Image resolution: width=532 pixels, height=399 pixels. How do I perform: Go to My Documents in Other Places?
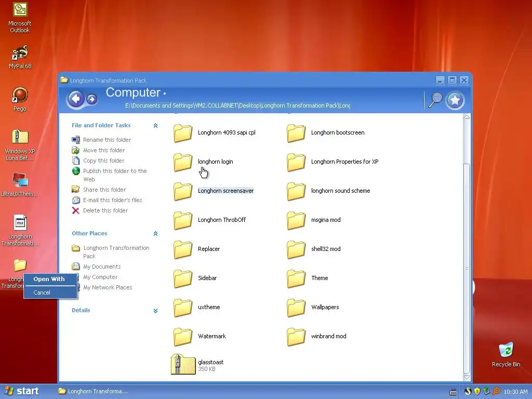coord(102,267)
